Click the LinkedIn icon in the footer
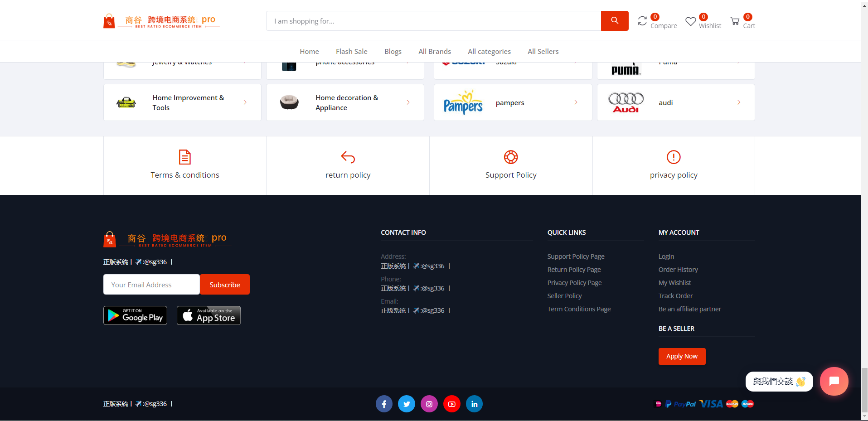 pyautogui.click(x=474, y=403)
